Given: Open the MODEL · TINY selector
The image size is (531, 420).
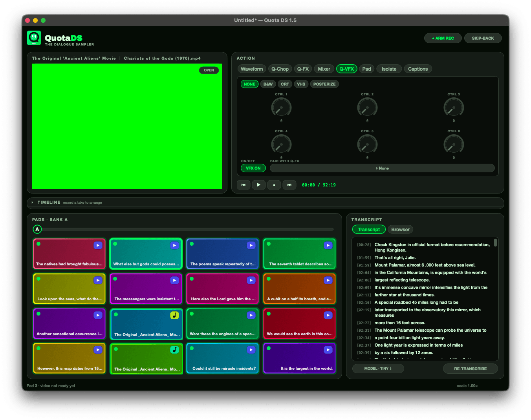Looking at the screenshot, I should [378, 369].
